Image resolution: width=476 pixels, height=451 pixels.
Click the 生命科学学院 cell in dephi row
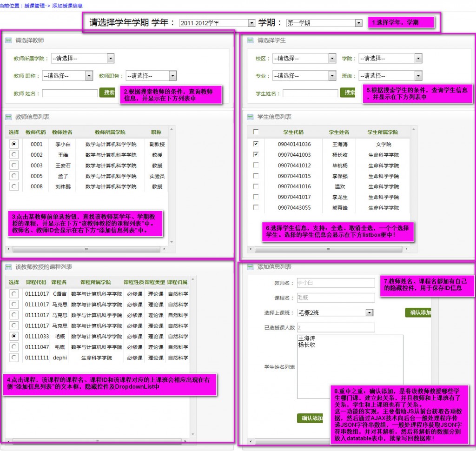coord(97,358)
